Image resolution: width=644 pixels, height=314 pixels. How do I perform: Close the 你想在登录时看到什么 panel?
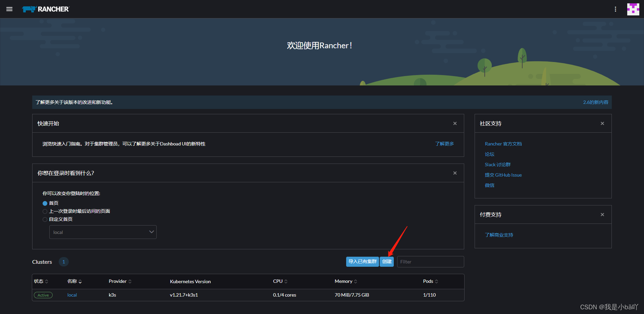[x=455, y=173]
